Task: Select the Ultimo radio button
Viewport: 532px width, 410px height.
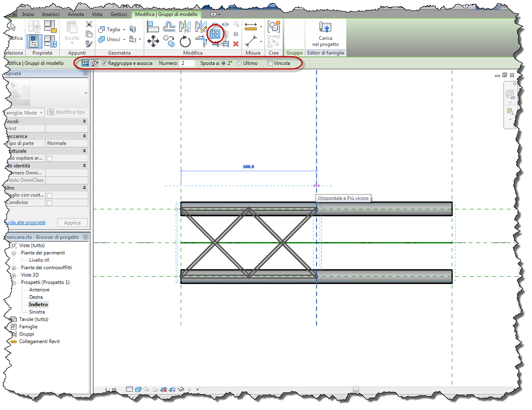Action: (x=239, y=63)
